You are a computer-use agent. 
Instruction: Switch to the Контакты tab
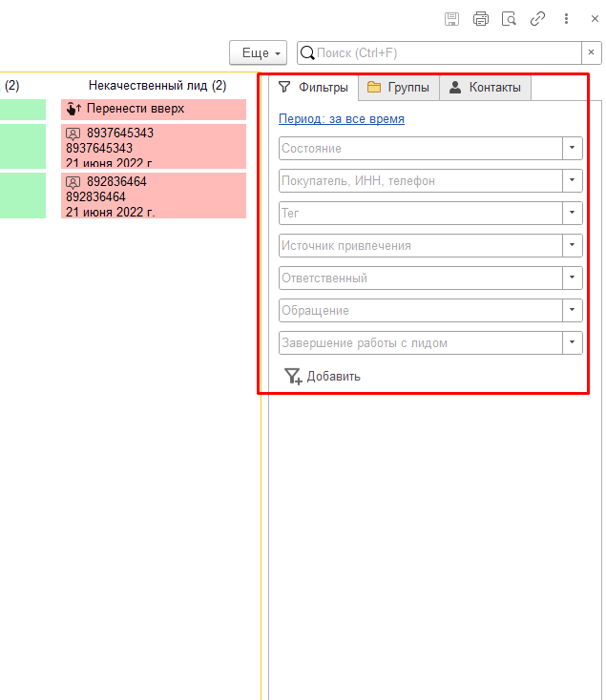[486, 88]
